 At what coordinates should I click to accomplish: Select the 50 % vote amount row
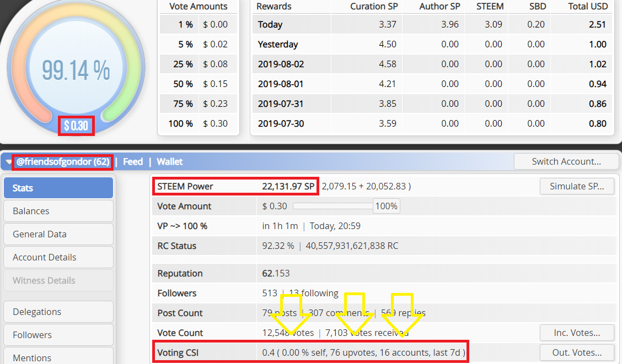199,84
